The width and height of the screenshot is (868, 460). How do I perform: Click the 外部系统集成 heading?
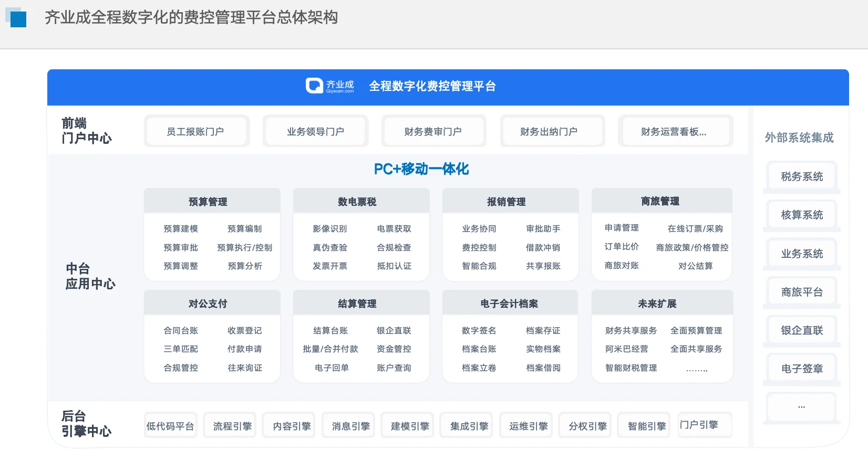coord(799,138)
